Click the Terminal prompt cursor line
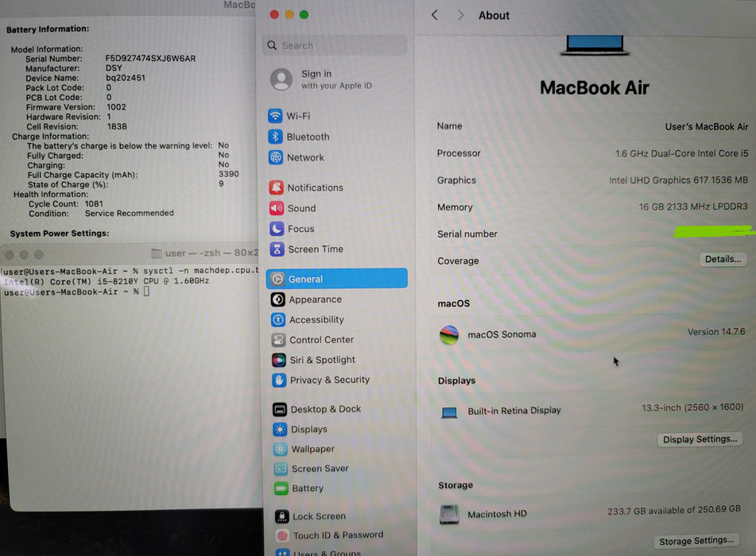The width and height of the screenshot is (756, 556). [x=76, y=292]
